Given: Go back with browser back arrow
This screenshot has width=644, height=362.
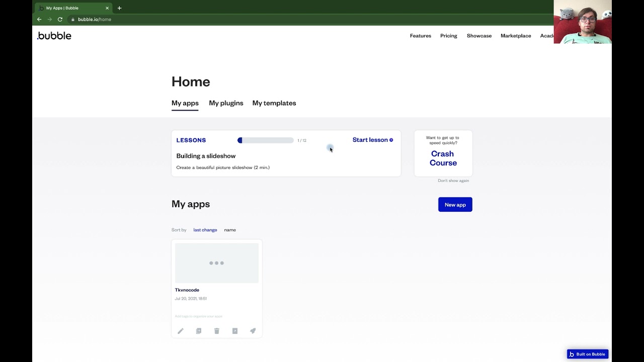Looking at the screenshot, I should click(39, 19).
